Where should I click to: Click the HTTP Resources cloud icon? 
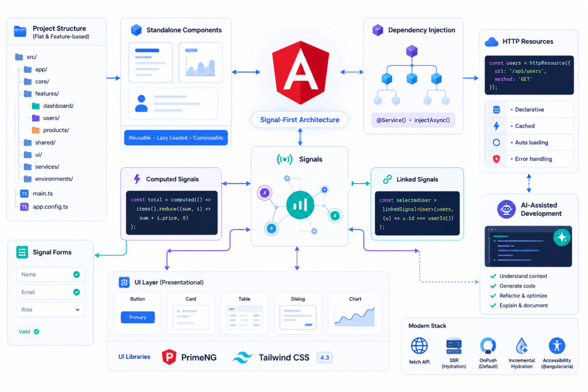(492, 41)
